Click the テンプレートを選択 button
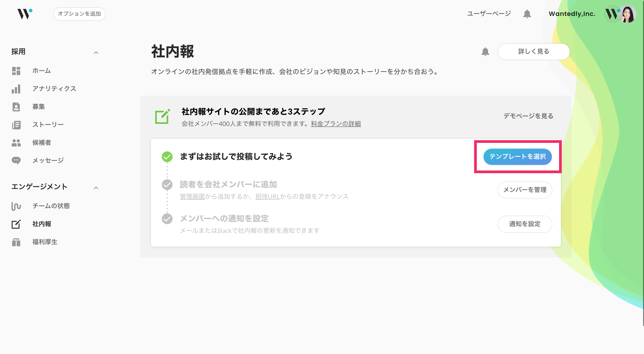Screen dimensions: 644x354 pos(517,157)
